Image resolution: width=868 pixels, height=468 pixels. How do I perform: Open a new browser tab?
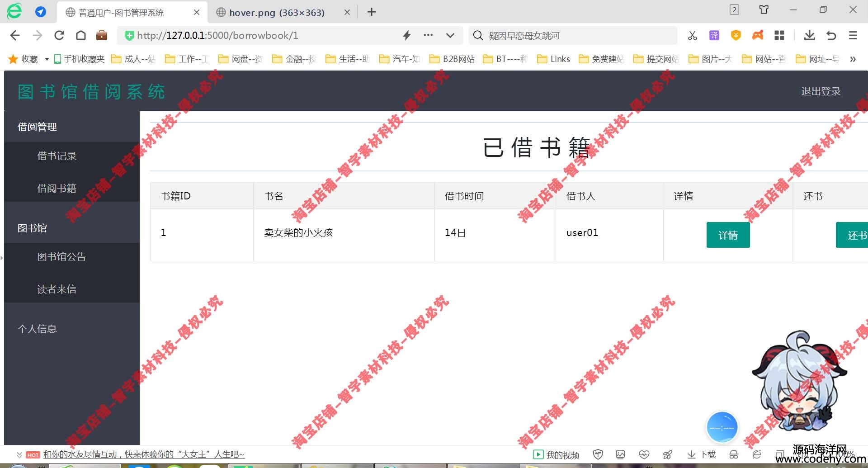click(372, 12)
